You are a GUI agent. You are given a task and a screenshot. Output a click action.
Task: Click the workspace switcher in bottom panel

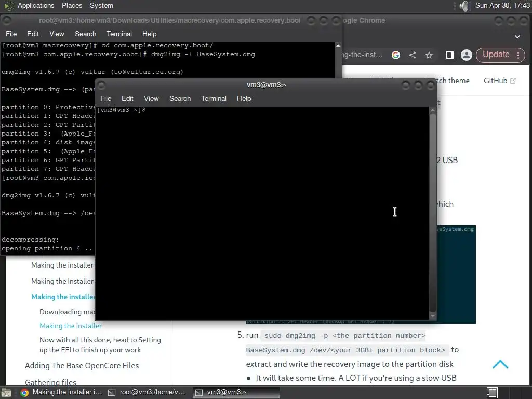[492, 393]
